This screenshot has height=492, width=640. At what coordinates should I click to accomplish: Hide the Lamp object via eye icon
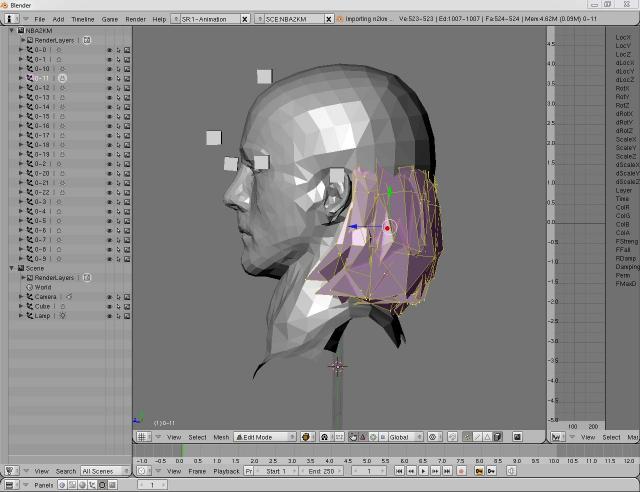(109, 316)
